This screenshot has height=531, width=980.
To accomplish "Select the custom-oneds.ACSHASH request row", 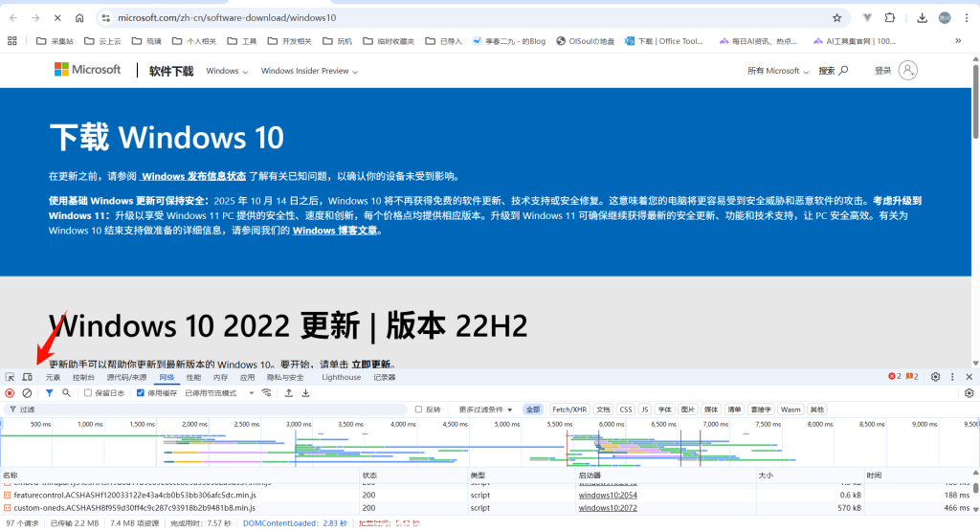I will [487, 508].
